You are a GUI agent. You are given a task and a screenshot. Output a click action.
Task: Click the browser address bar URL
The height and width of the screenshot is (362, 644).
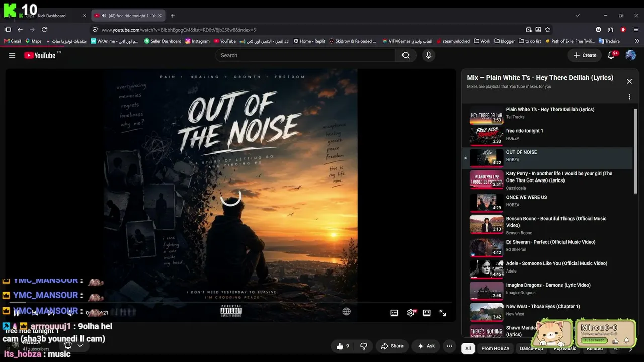click(179, 30)
